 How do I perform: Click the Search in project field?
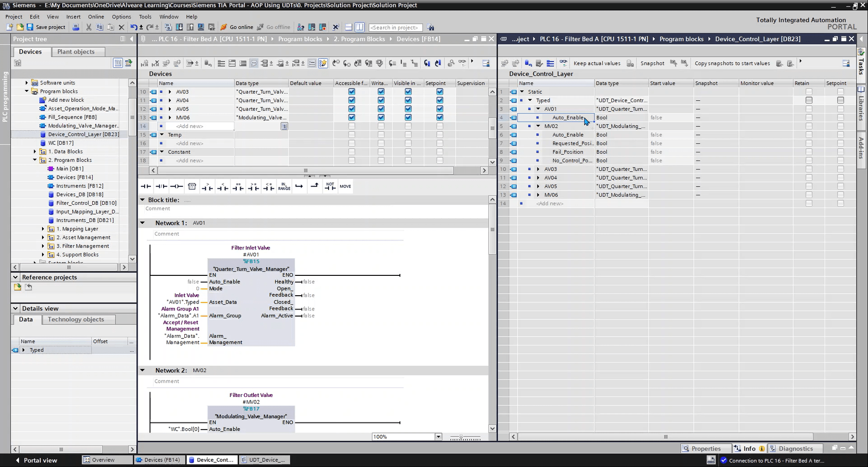[x=395, y=27]
